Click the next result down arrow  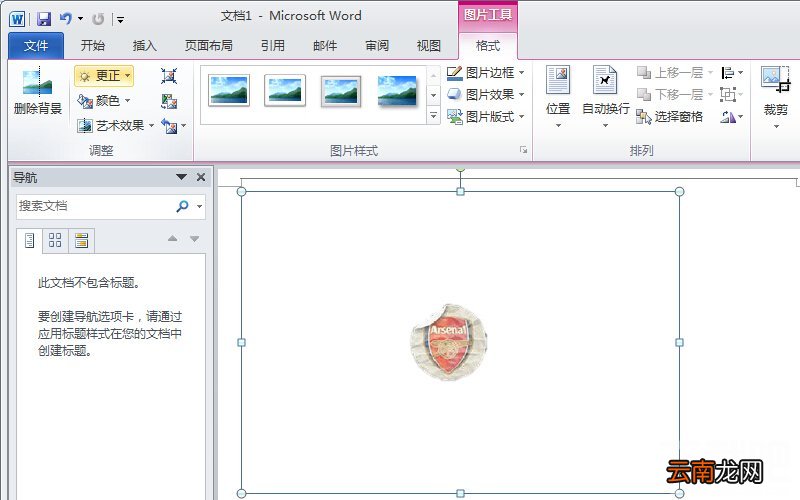pyautogui.click(x=194, y=239)
